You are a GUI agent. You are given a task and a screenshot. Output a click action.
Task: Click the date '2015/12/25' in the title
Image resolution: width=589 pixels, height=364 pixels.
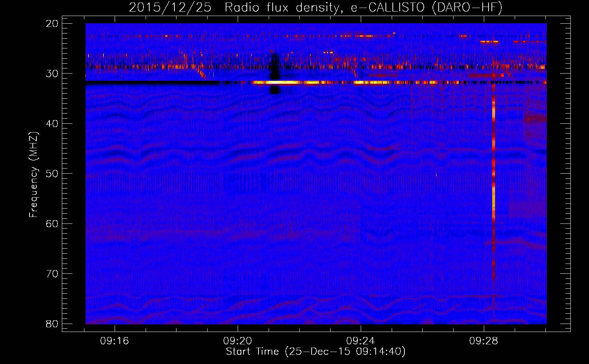click(170, 7)
